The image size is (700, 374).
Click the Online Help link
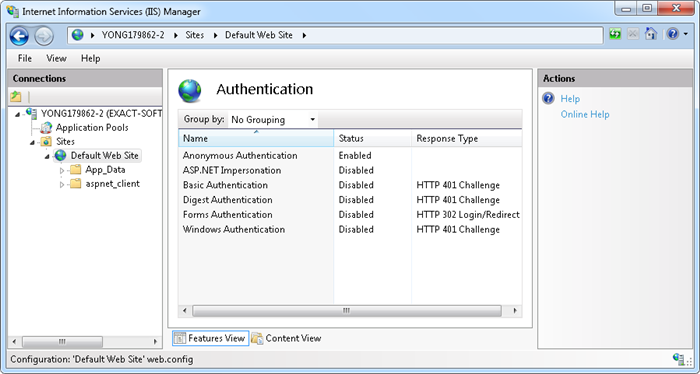click(x=585, y=114)
